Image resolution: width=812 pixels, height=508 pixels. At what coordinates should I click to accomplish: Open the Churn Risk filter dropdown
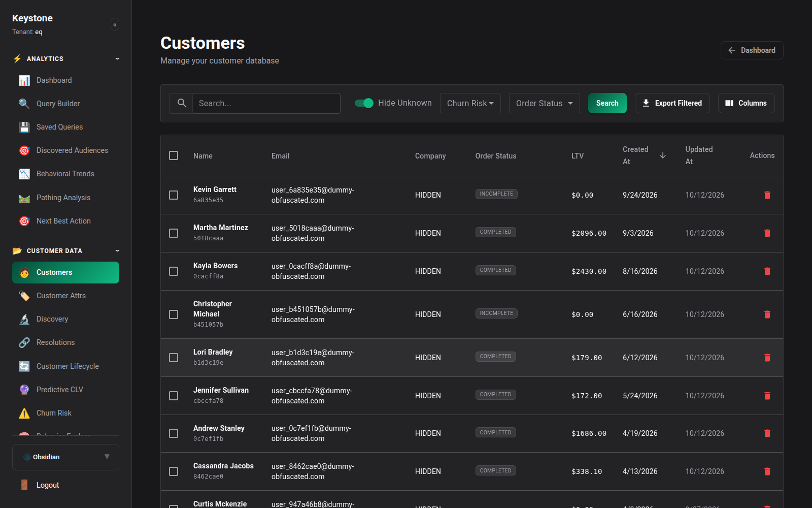470,103
